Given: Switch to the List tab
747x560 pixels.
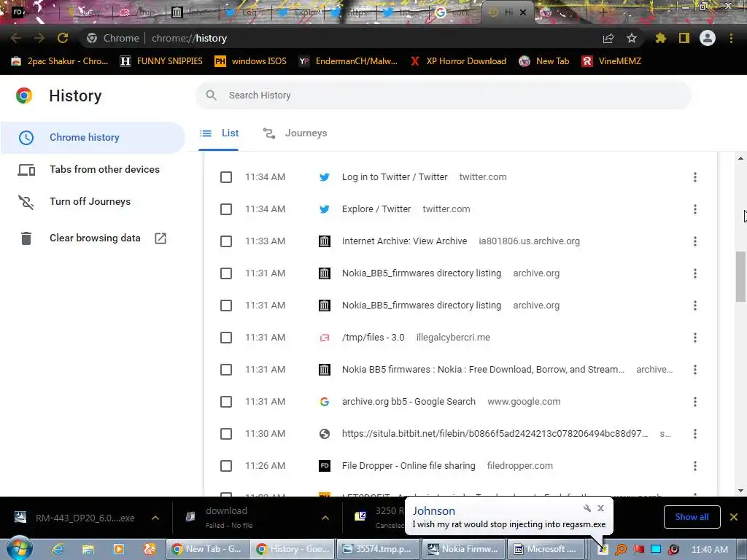Looking at the screenshot, I should tap(219, 133).
